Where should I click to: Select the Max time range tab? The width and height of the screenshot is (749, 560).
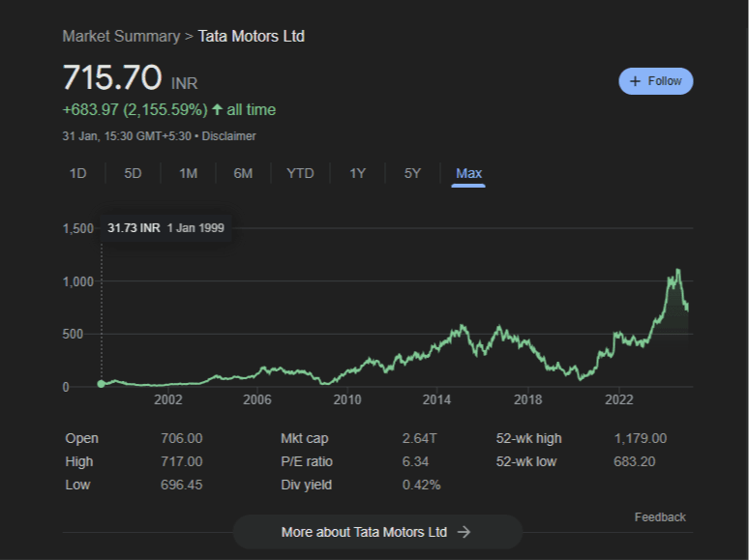click(468, 173)
